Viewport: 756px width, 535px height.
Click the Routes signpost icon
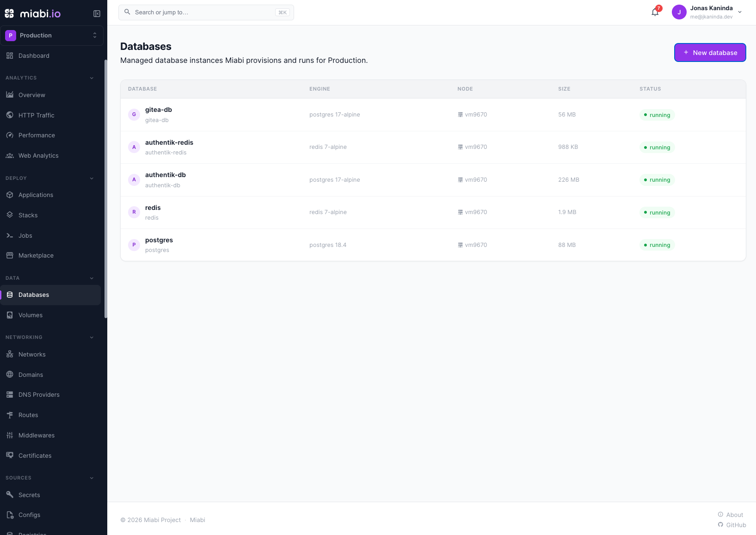point(10,415)
